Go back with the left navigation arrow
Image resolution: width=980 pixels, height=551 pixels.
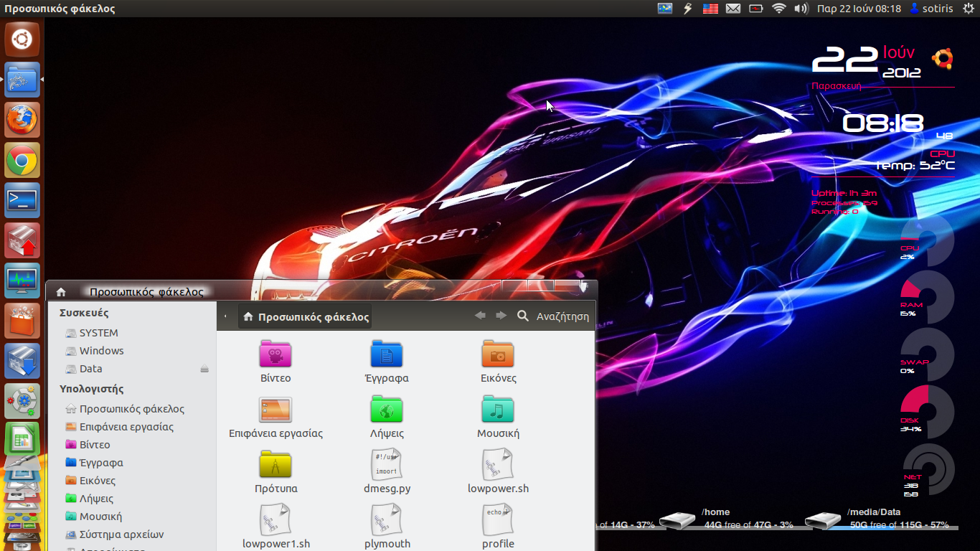click(x=480, y=316)
